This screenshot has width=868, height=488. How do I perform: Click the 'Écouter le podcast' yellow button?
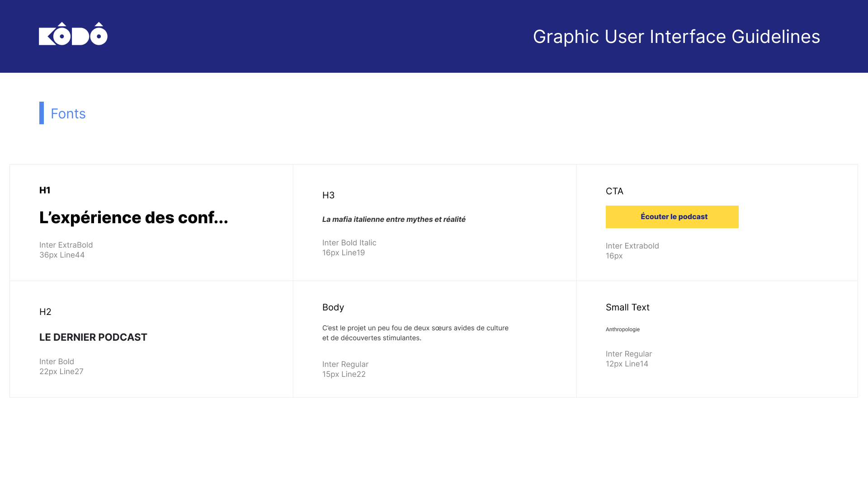tap(672, 217)
